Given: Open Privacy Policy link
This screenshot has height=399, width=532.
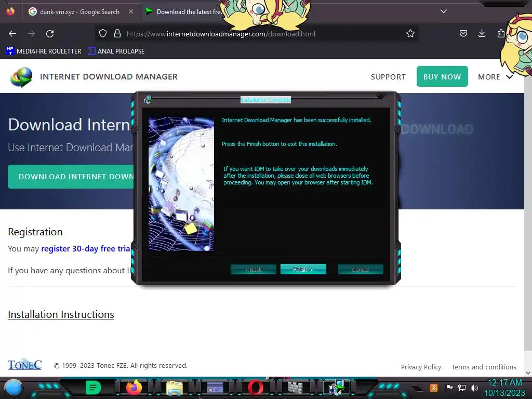Looking at the screenshot, I should click(x=421, y=367).
